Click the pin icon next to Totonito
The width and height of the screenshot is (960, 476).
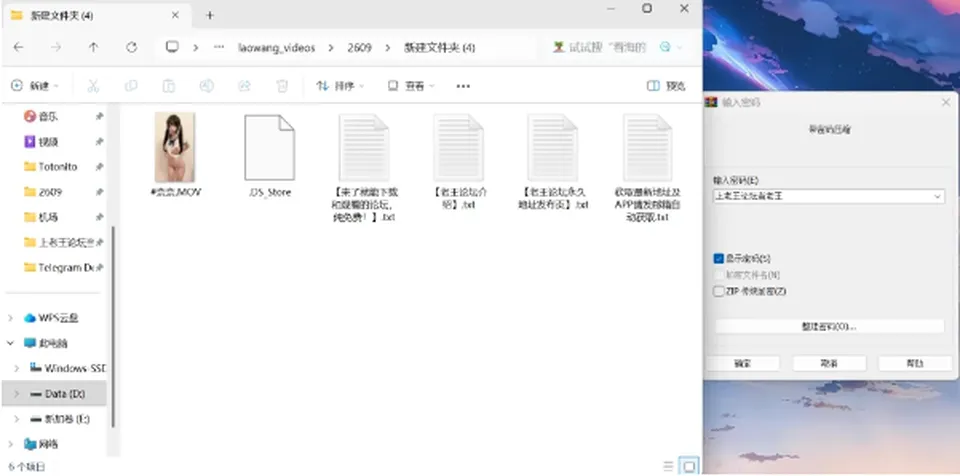pos(99,167)
